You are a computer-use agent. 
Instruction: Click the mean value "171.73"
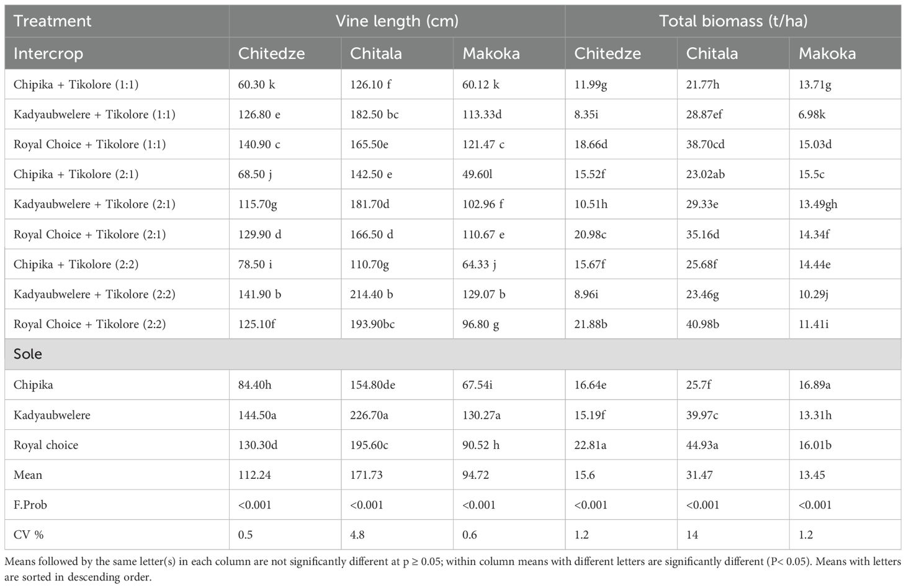click(366, 475)
